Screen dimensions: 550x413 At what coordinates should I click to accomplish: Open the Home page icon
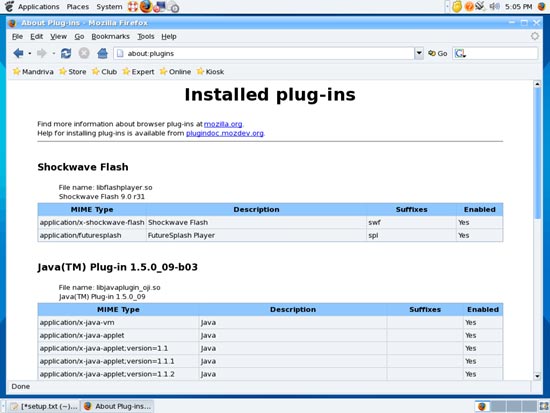pos(102,53)
